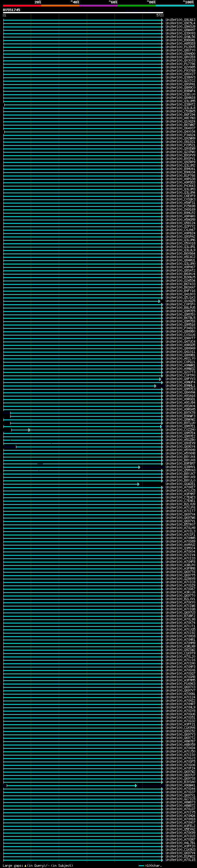Select hit label UniRef100_A5GZB0
The image size is (197, 868).
180,440
